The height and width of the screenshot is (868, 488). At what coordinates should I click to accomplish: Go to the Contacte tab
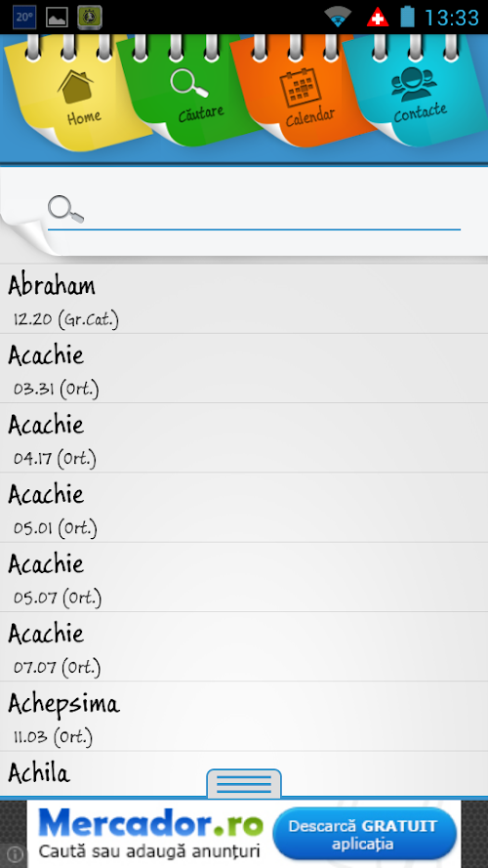(416, 91)
